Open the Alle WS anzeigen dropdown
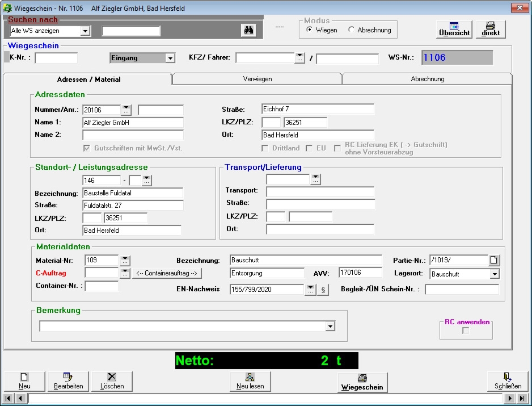This screenshot has width=532, height=406. tap(85, 31)
